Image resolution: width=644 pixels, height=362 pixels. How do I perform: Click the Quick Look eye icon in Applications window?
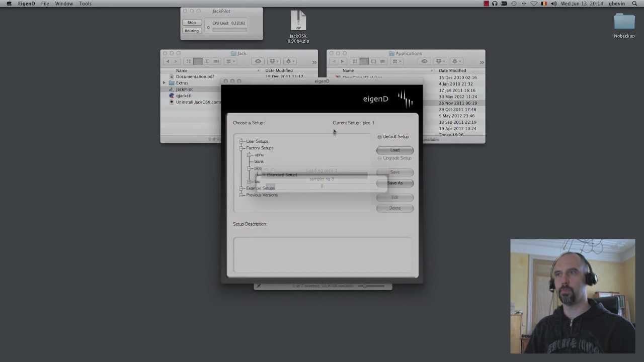(425, 61)
